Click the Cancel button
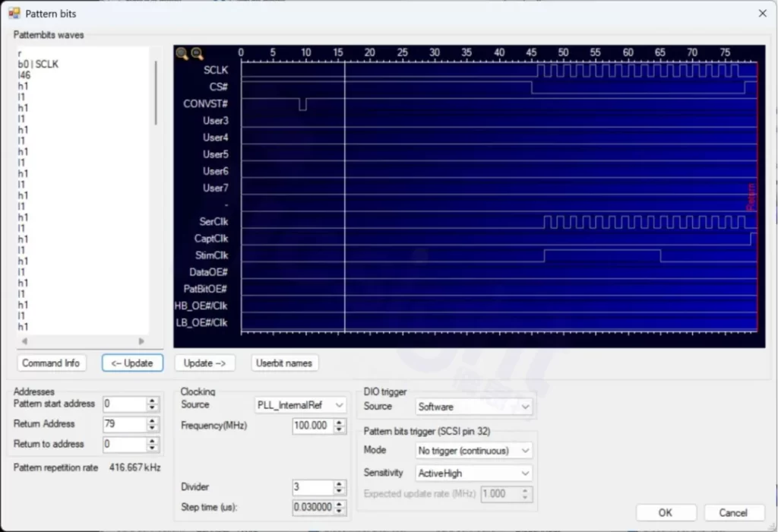The image size is (778, 532). 733,512
